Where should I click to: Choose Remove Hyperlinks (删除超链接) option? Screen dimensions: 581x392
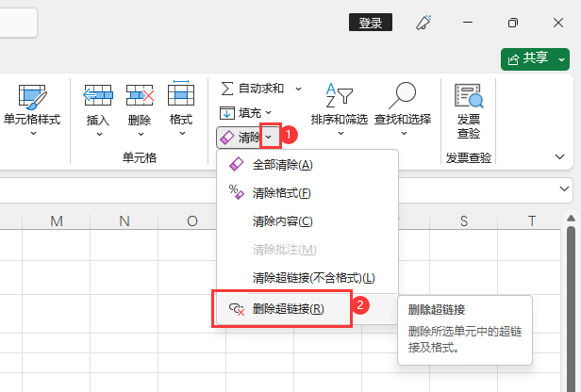click(288, 308)
